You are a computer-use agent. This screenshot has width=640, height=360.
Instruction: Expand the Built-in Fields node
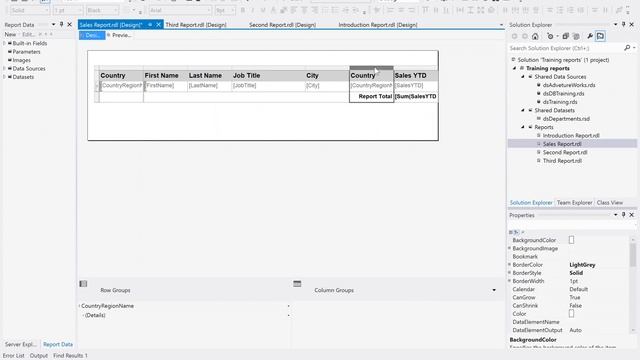point(4,43)
